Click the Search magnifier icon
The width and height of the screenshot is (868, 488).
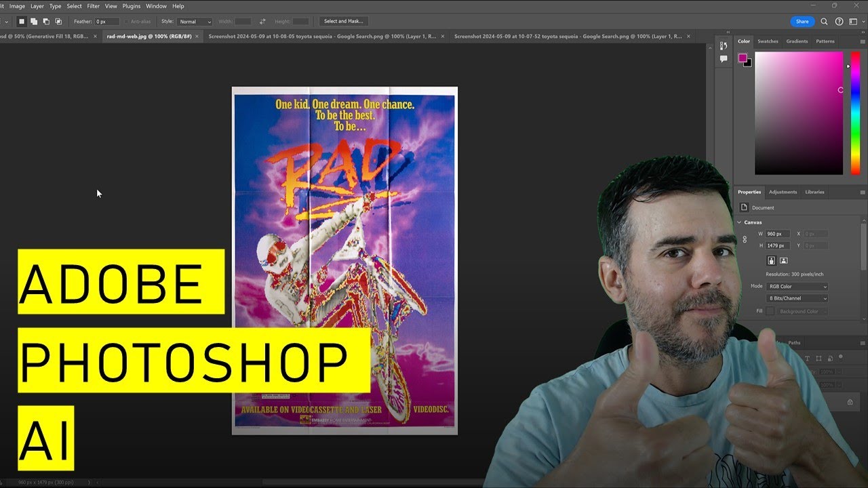pyautogui.click(x=825, y=22)
